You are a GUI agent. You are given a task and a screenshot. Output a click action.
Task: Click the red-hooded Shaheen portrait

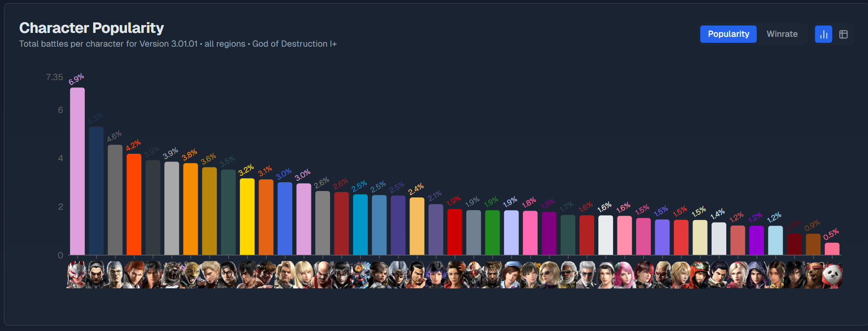click(x=700, y=275)
